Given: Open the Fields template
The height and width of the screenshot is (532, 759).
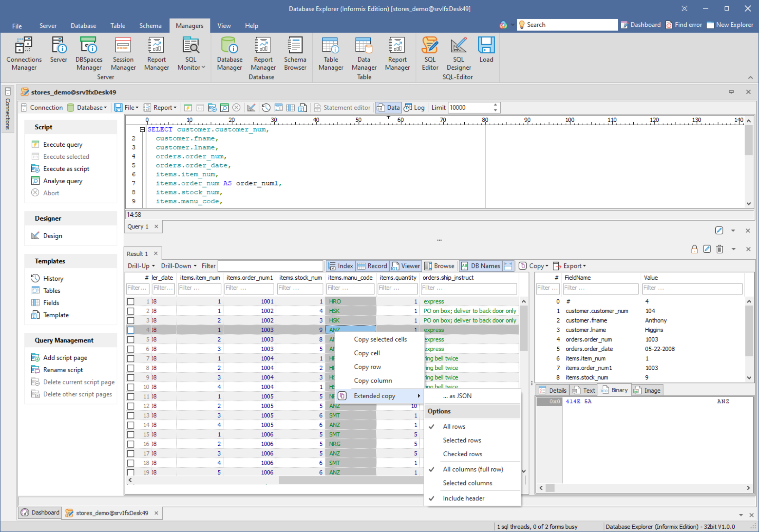Looking at the screenshot, I should tap(45, 303).
